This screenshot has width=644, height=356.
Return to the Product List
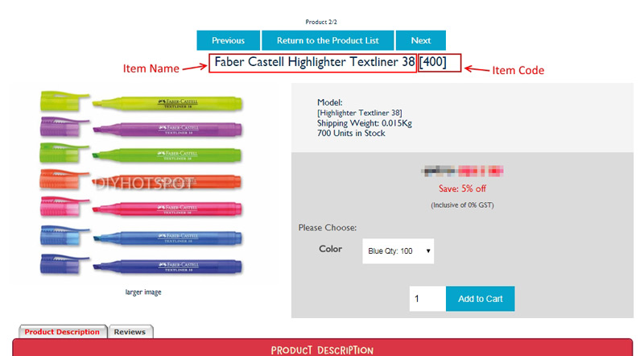click(x=328, y=40)
